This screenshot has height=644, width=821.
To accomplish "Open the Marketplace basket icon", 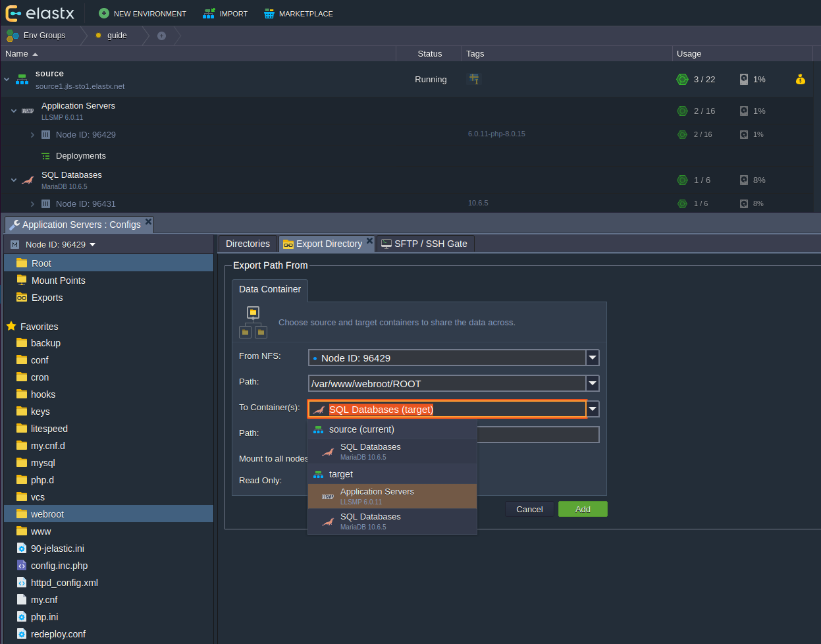I will [x=269, y=13].
